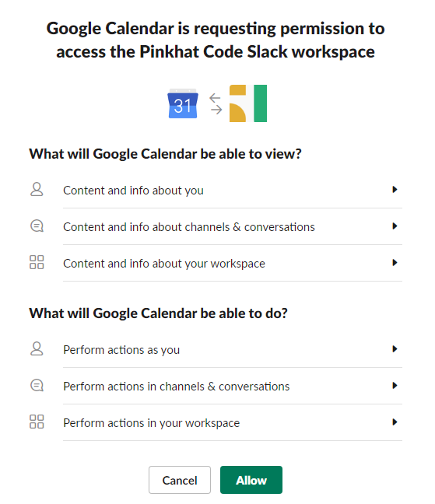This screenshot has height=504, width=435.
Task: Click person icon beside Perform actions as you
Action: tap(37, 348)
